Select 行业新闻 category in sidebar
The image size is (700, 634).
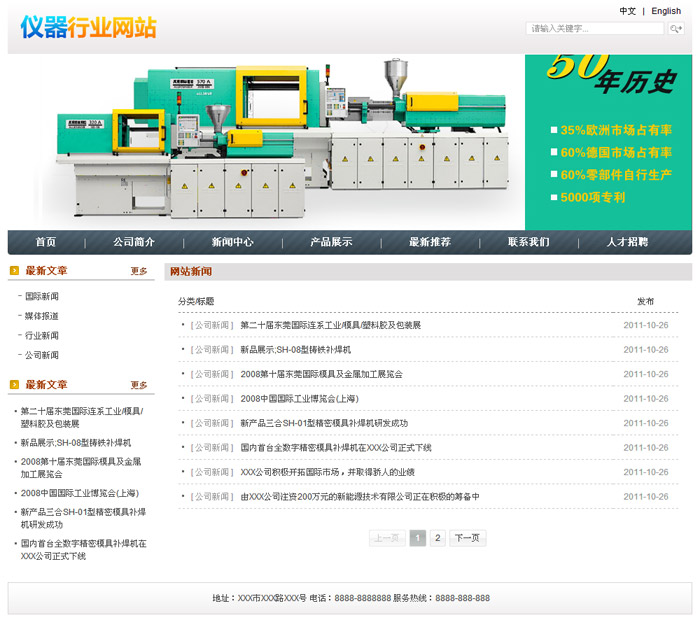(x=42, y=336)
